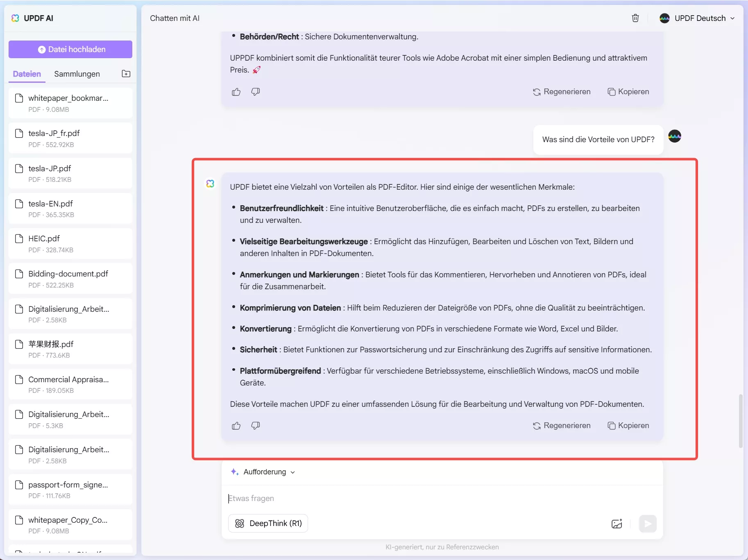Screen dimensions: 748x560
Task: Click the file icon for Bidding-document.pdf
Action: pos(19,274)
